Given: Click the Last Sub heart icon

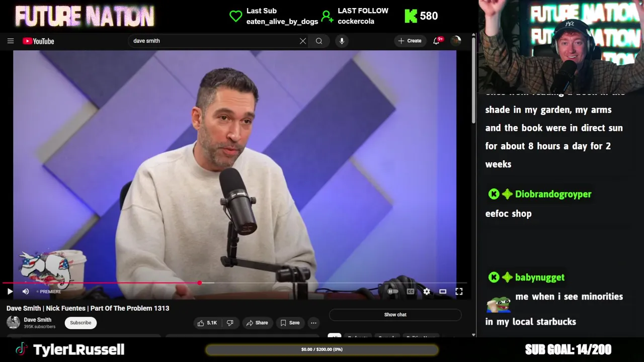Looking at the screenshot, I should tap(235, 16).
